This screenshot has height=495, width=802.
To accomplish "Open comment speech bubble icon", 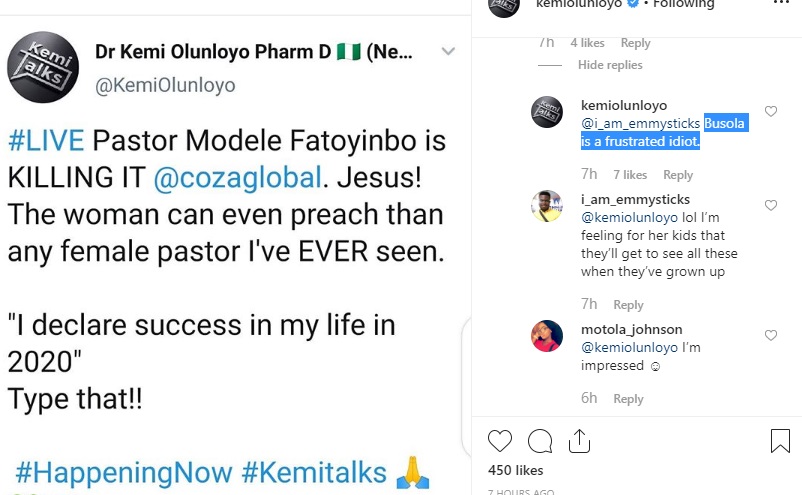I will (540, 441).
